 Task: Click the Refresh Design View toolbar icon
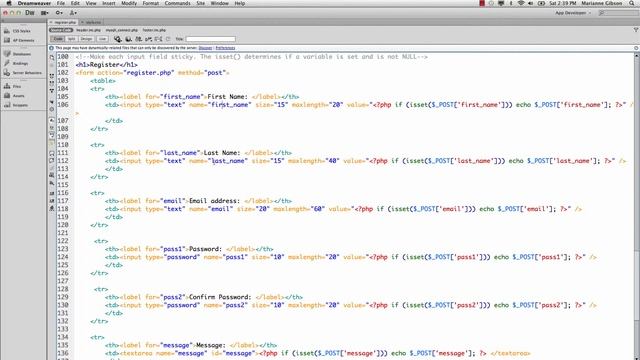(168, 39)
